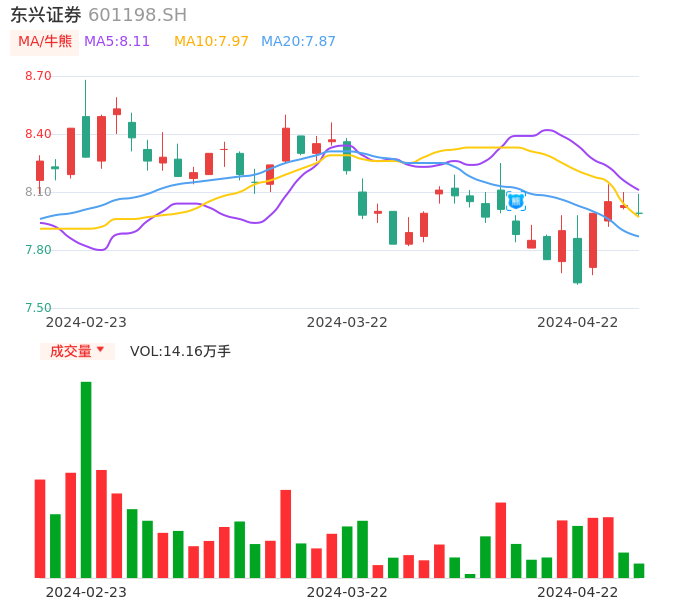Open the 东兴证券 stock title
The image size is (686, 606).
[46, 15]
